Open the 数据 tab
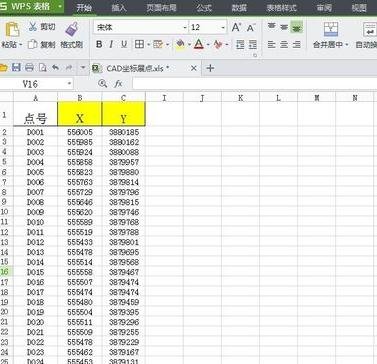The height and width of the screenshot is (364, 377). click(x=239, y=8)
